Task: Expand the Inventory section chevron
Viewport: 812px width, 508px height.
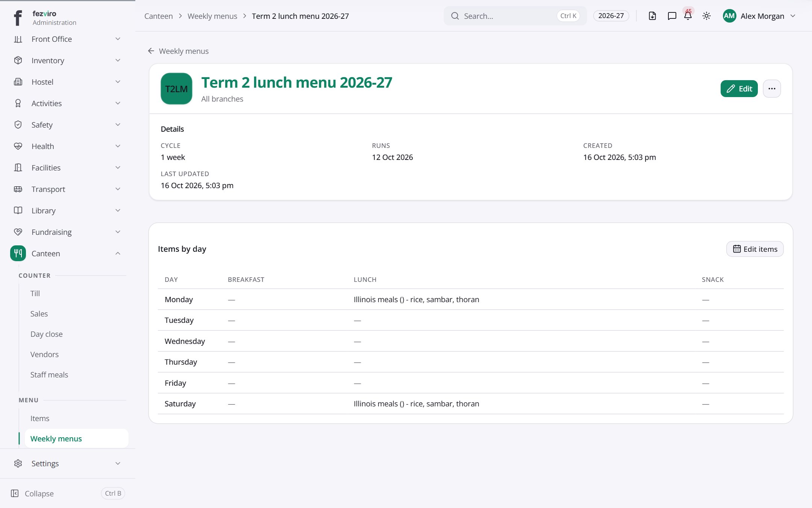Action: [118, 61]
